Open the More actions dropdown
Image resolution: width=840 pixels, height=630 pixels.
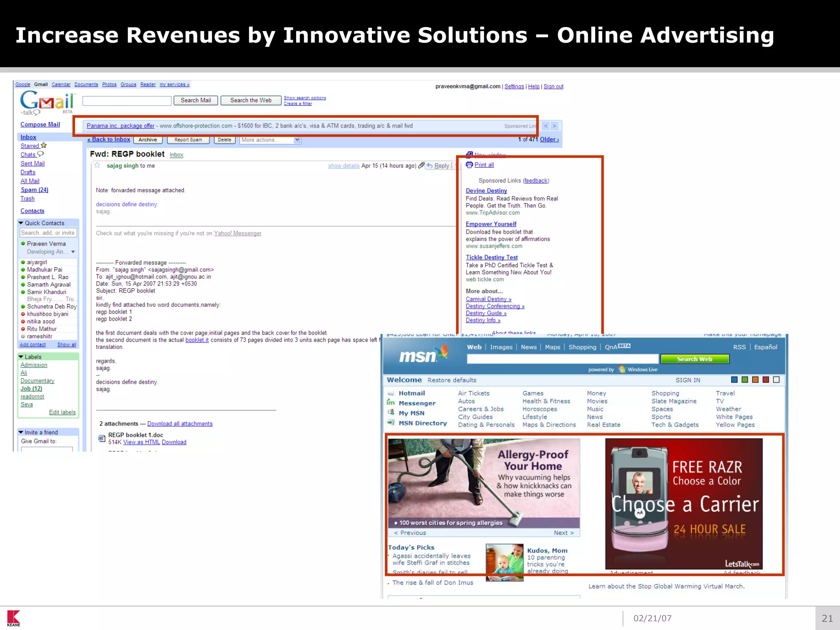tap(271, 140)
